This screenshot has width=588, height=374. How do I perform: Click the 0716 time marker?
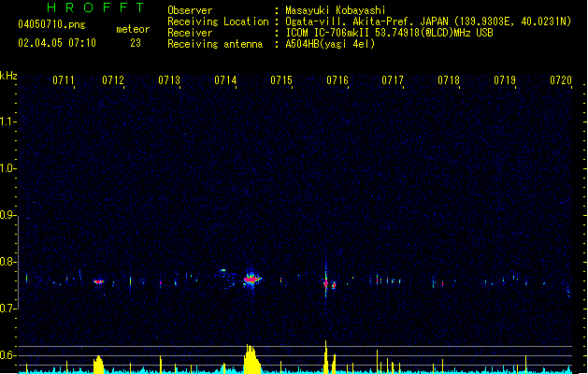click(x=337, y=80)
